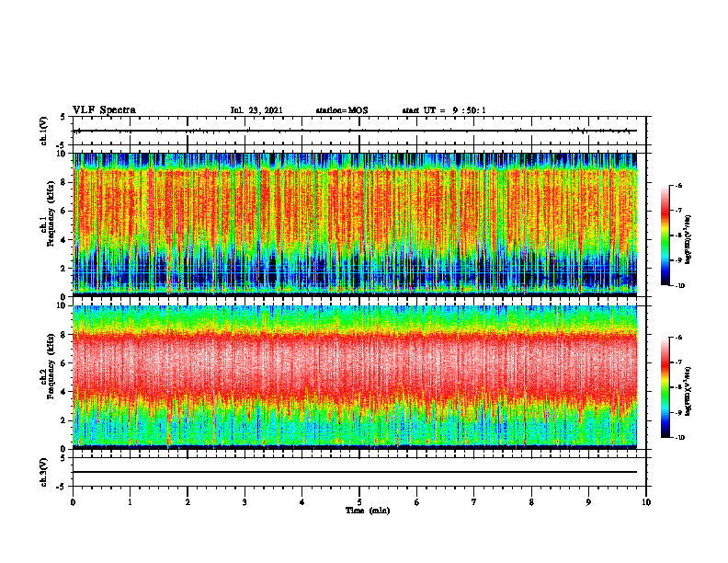Image resolution: width=728 pixels, height=563 pixels.
Task: Click the "station=MOS" header label
Action: (x=342, y=110)
